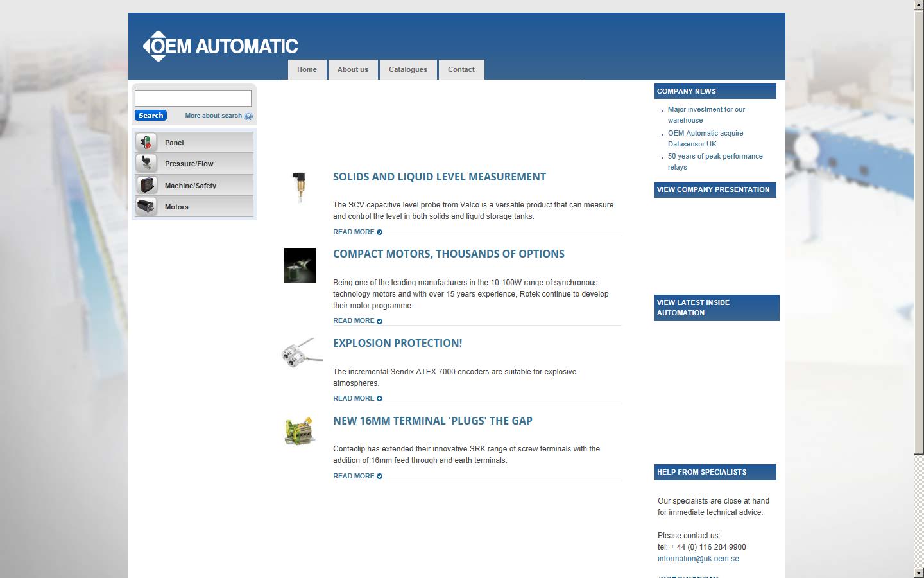924x578 pixels.
Task: Open the compact motors thumbnail image
Action: click(x=300, y=265)
